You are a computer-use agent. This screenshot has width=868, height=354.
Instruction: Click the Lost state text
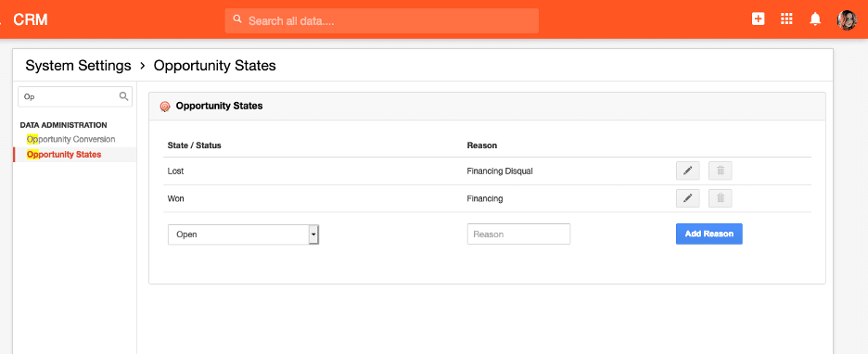tap(175, 171)
